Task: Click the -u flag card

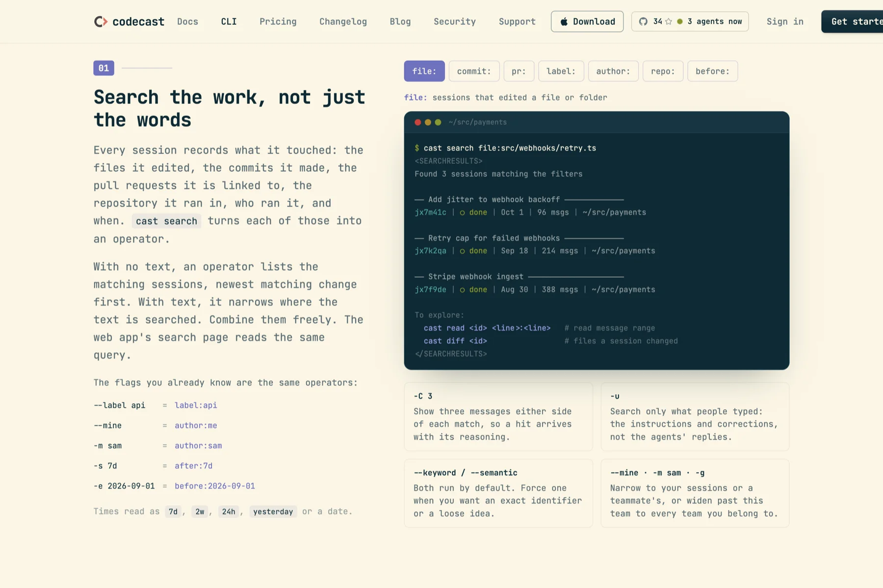Action: pos(695,416)
